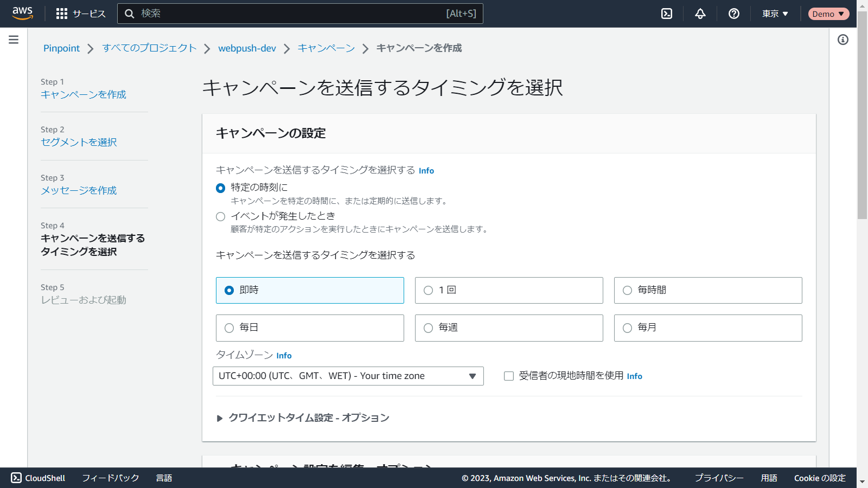Go to Step 3 メッセージを作成

coord(79,190)
